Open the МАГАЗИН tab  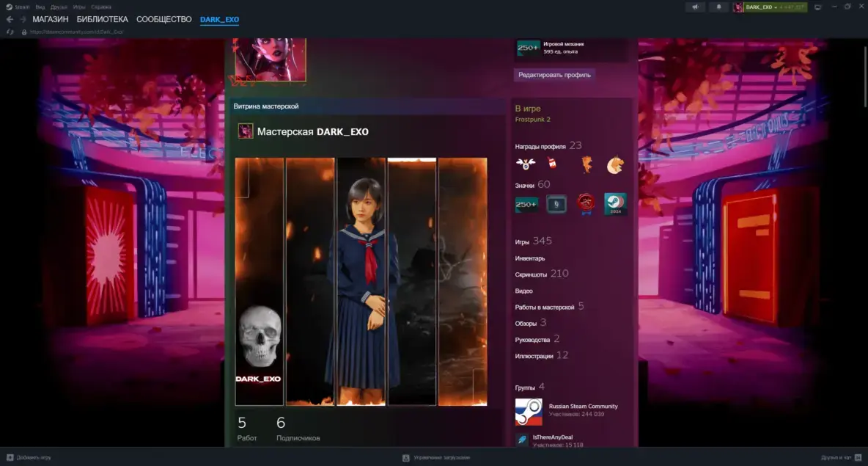51,19
